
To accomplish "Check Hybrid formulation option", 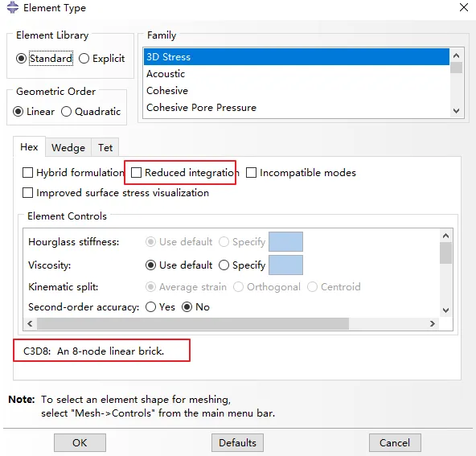I will (x=27, y=172).
